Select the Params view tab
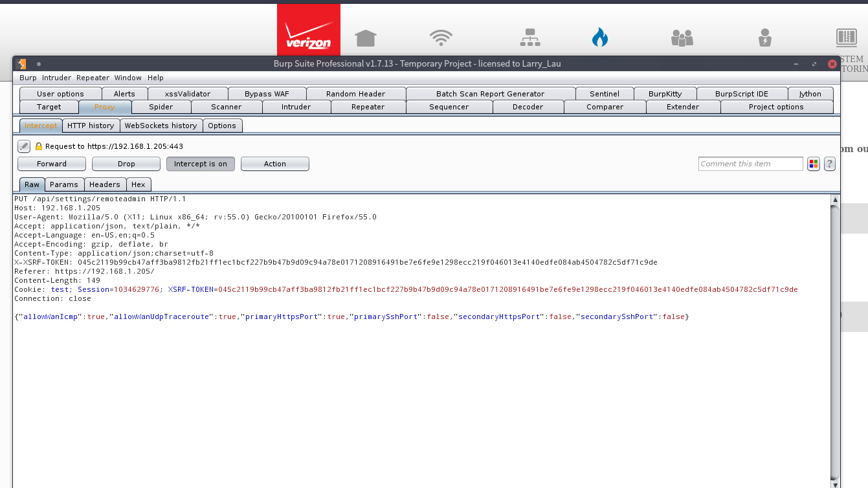The width and height of the screenshot is (868, 488). point(64,184)
